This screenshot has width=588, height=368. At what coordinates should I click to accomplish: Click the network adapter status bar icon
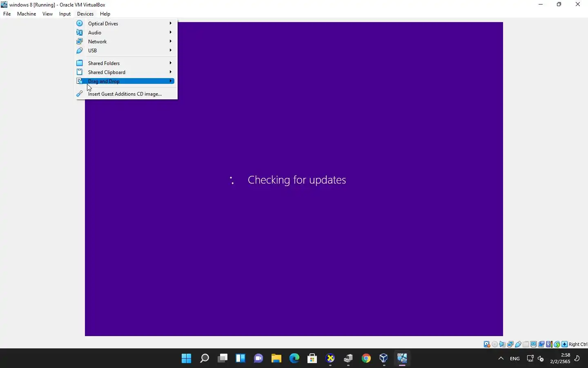[x=510, y=344]
